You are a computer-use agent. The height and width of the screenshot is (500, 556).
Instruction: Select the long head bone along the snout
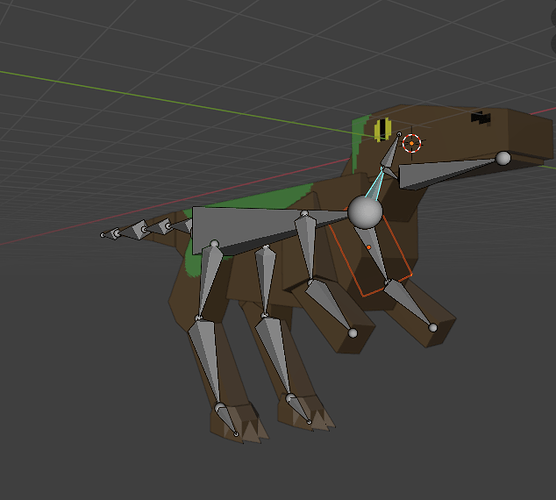[447, 174]
